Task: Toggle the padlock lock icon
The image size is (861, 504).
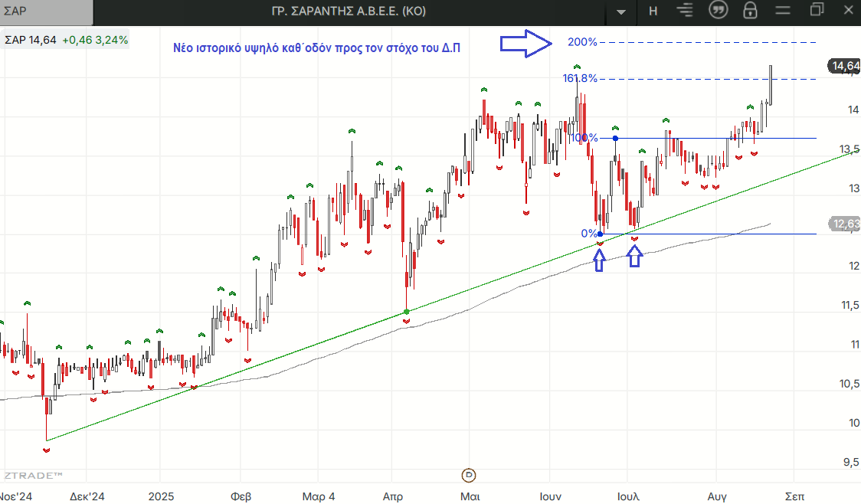Action: pyautogui.click(x=750, y=11)
